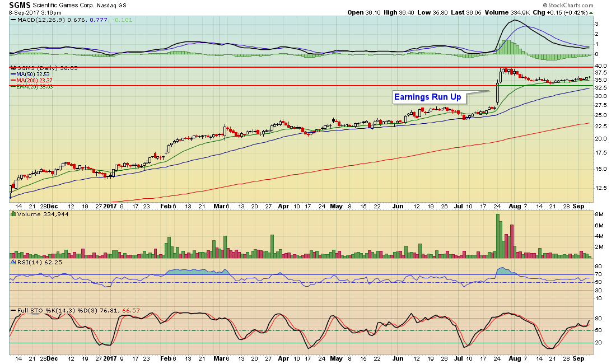Click the candlestick icon before SGMS (Daily)
The height and width of the screenshot is (364, 616).
[13, 68]
